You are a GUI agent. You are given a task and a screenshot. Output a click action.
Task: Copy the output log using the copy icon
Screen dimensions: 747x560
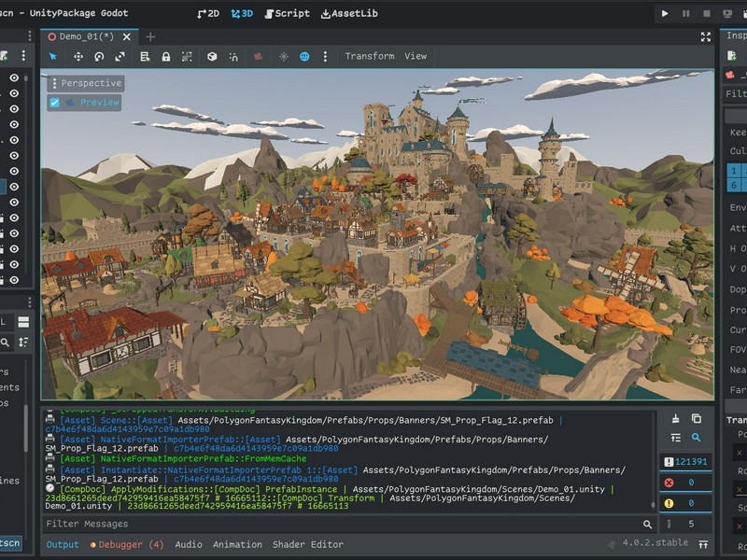696,418
